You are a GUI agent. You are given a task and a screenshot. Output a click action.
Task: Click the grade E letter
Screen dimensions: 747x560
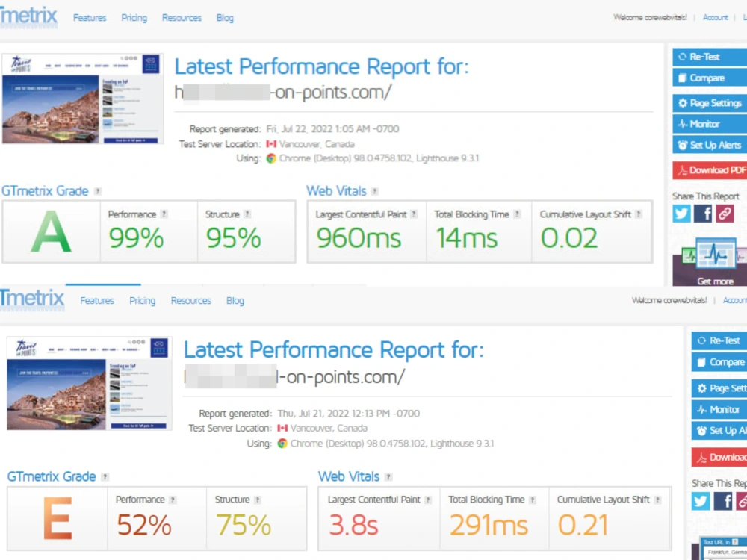[58, 518]
